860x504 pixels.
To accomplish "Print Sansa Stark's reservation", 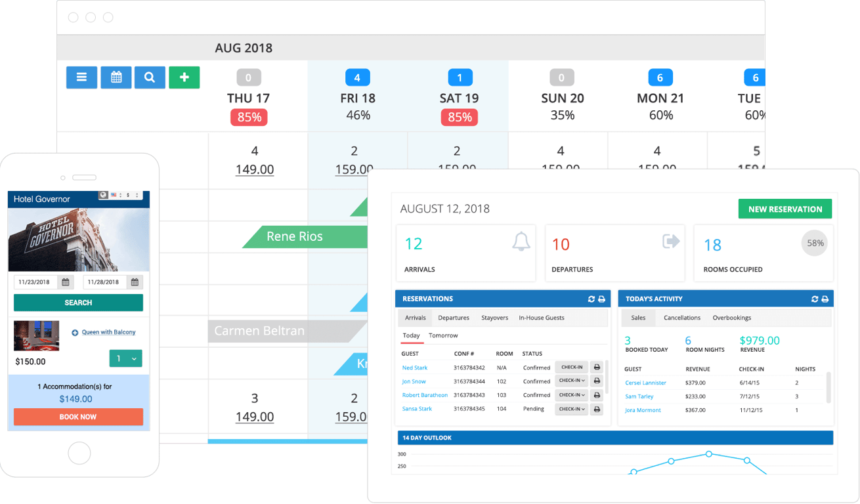I will [x=597, y=409].
